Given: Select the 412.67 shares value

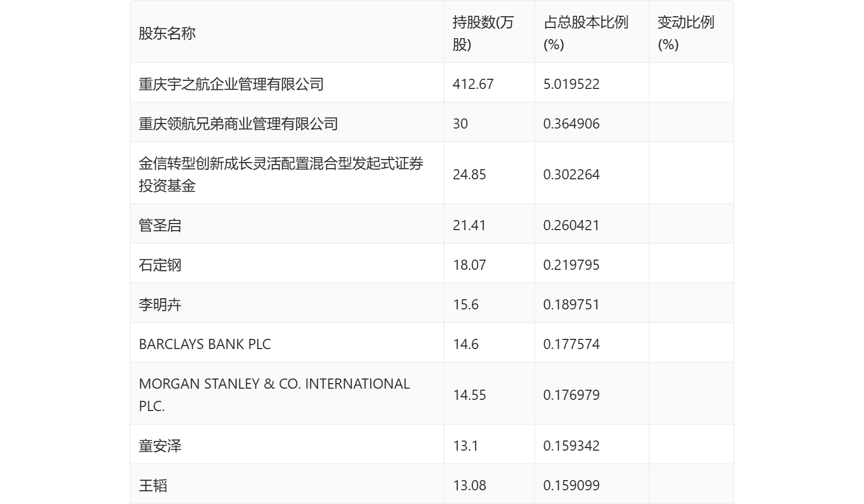Looking at the screenshot, I should point(473,84).
